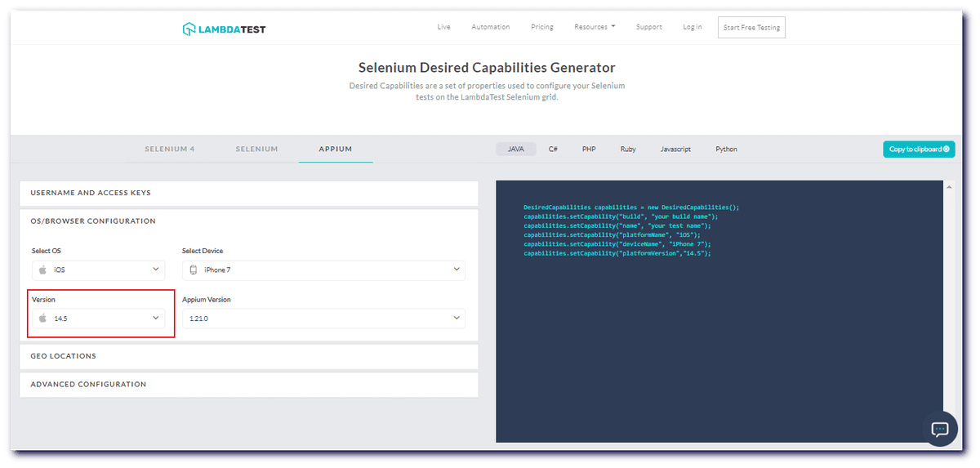This screenshot has width=980, height=468.
Task: Click the LambdaTest logo
Action: 224,29
